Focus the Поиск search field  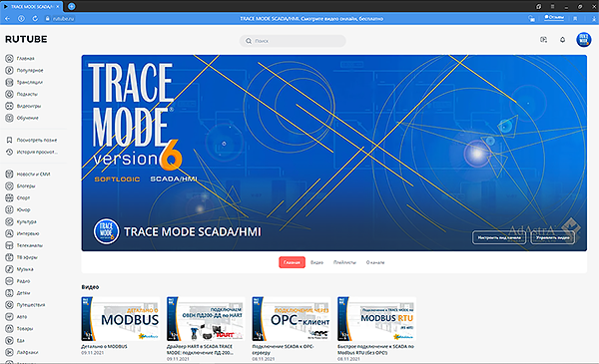pyautogui.click(x=293, y=41)
